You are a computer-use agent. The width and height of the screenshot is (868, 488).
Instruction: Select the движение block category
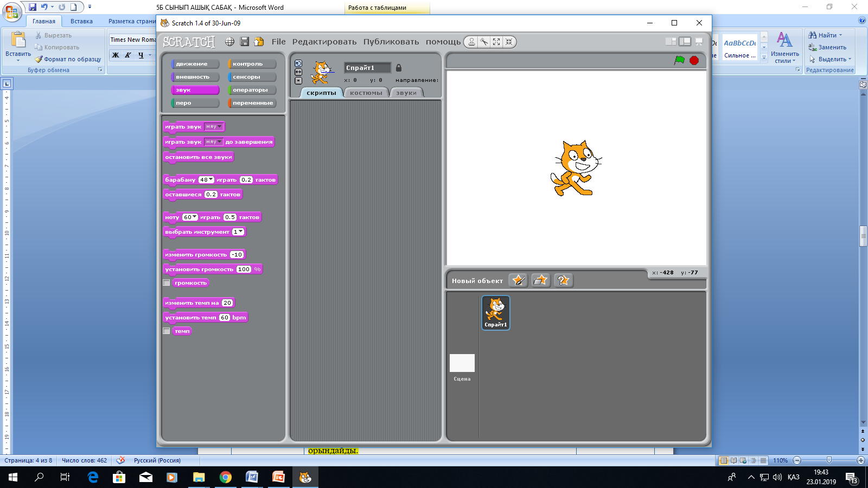tap(195, 64)
